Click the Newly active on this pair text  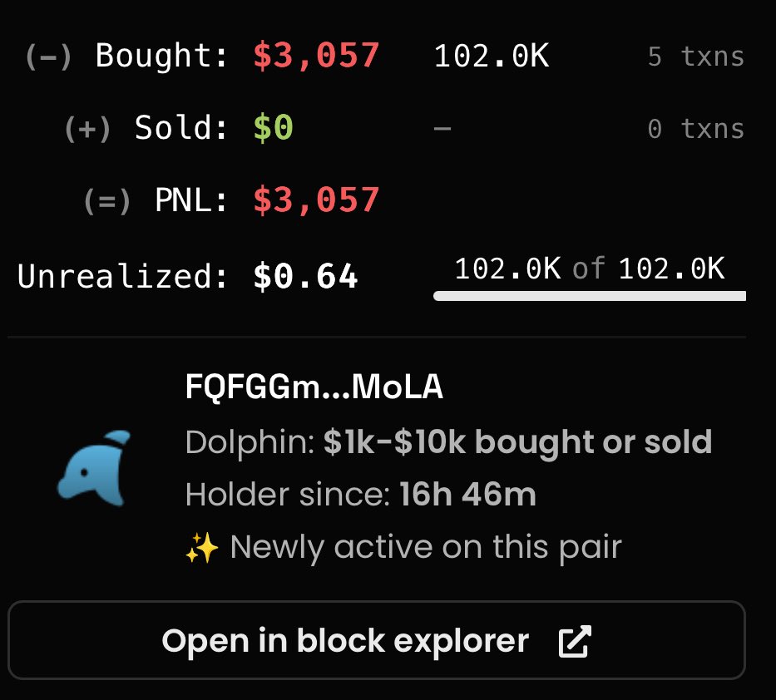pyautogui.click(x=426, y=547)
